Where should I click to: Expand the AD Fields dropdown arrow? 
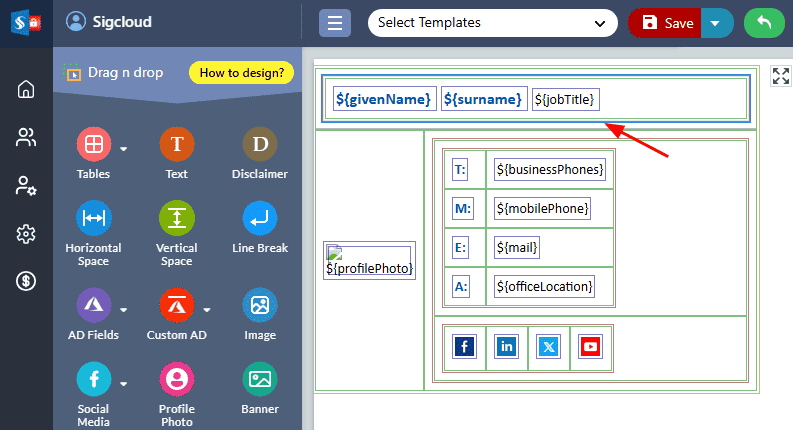(x=124, y=308)
